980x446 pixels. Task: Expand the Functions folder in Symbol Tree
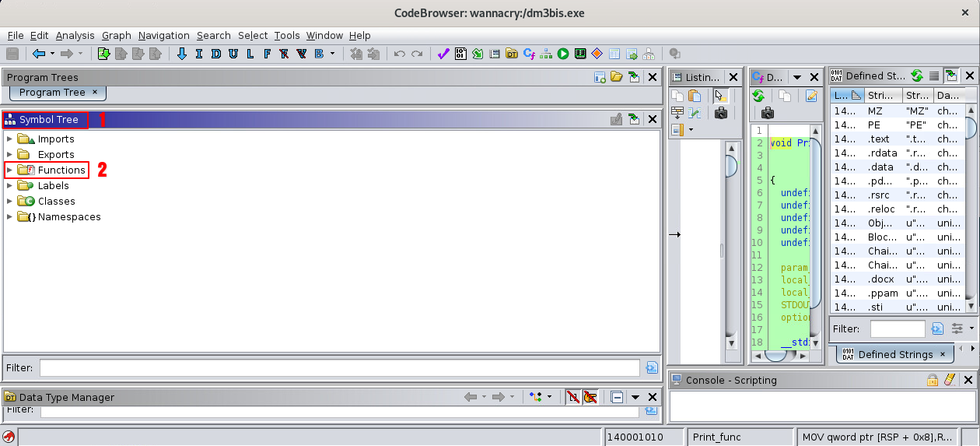pos(9,170)
